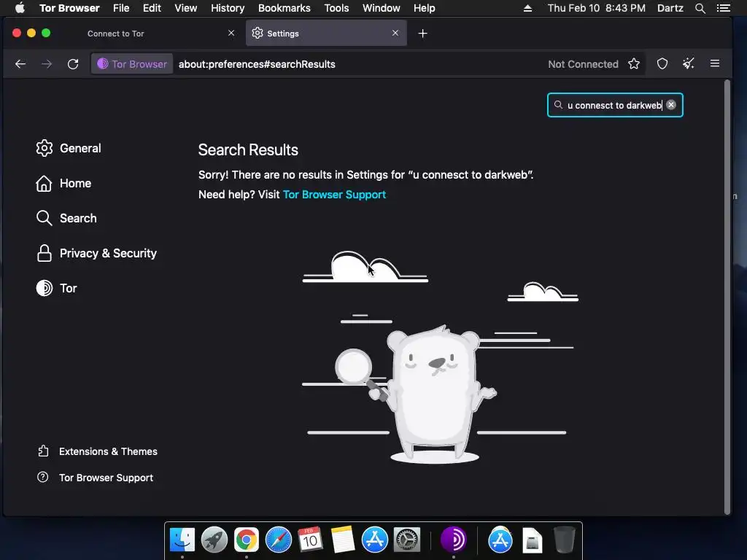
Task: Open Notes from the Dock
Action: (343, 540)
